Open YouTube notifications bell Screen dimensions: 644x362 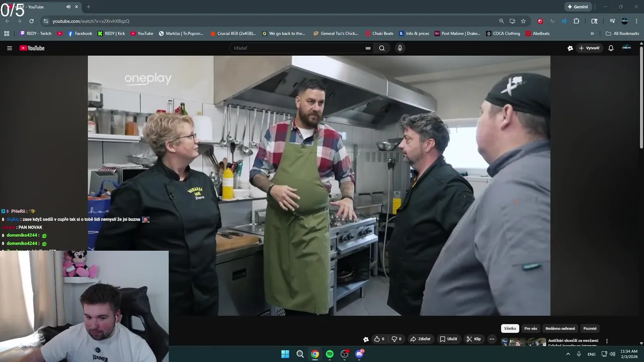click(611, 48)
